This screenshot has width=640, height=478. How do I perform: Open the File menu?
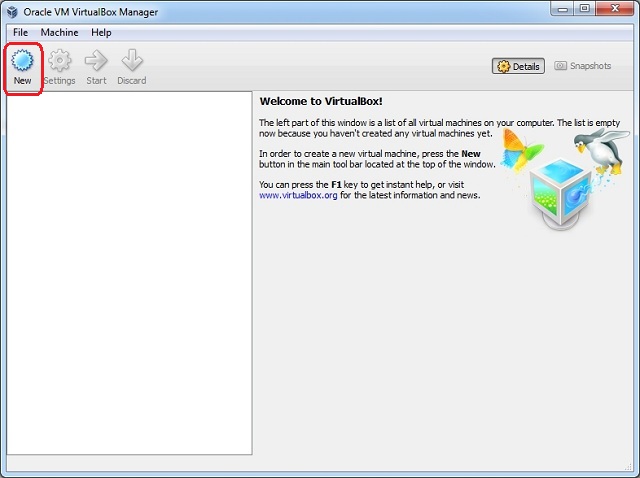pos(20,32)
